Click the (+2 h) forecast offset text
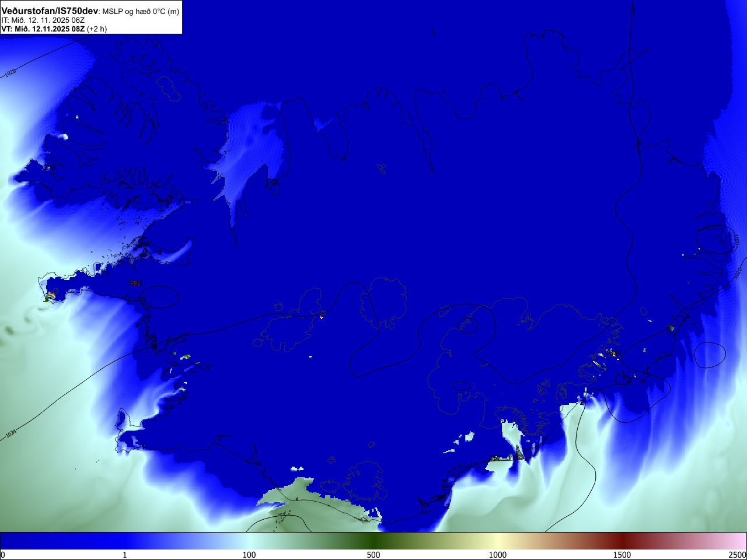 pyautogui.click(x=97, y=29)
